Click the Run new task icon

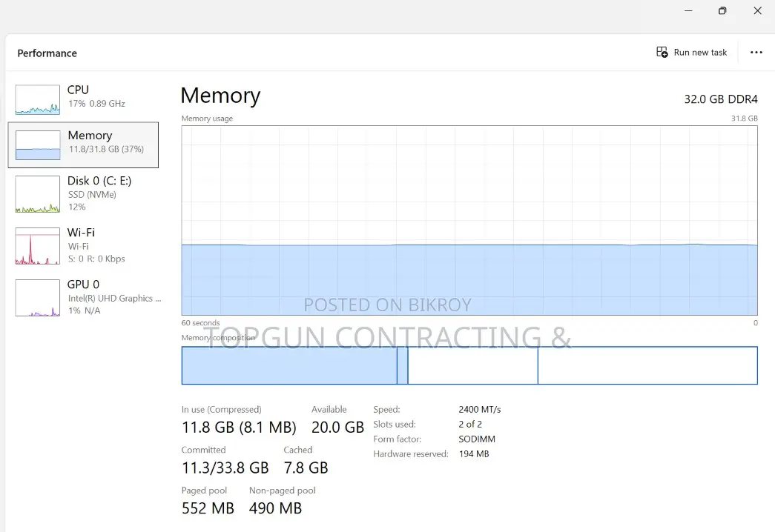point(662,52)
